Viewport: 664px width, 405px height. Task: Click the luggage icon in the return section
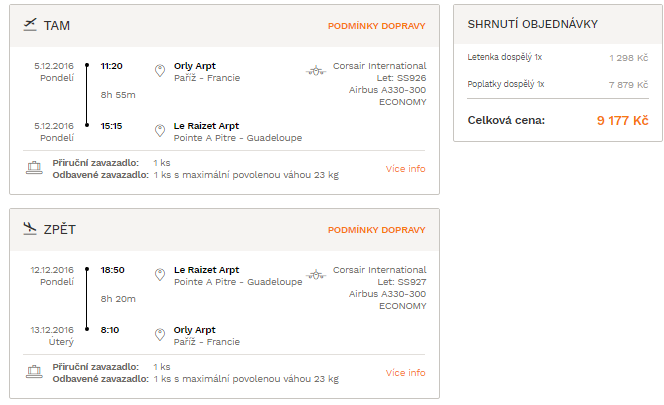click(34, 372)
